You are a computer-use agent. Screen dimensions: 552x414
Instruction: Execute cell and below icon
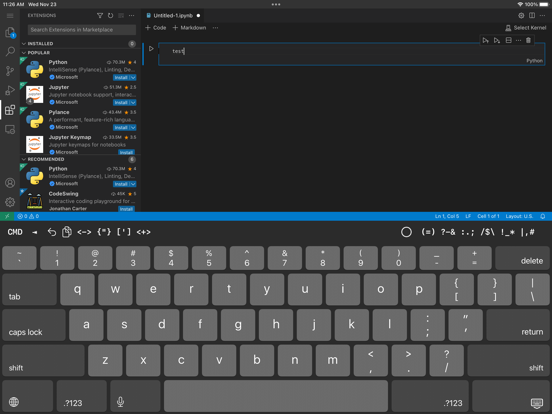[497, 40]
